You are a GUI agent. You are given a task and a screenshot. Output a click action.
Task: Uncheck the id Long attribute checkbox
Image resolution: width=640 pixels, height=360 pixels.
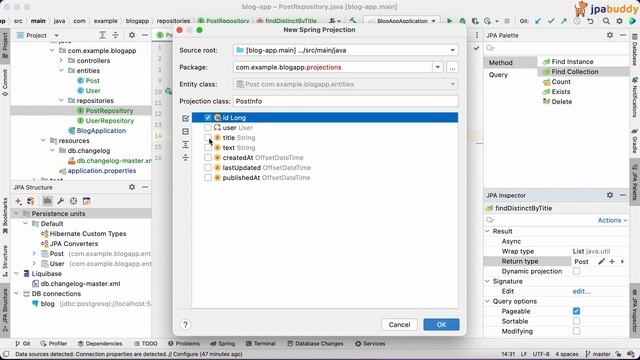pyautogui.click(x=208, y=118)
